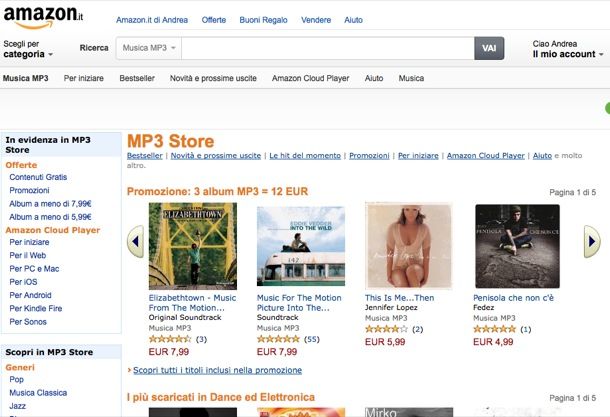The height and width of the screenshot is (417, 610).
Task: Open the Elizabethtown album cover
Action: pyautogui.click(x=193, y=246)
